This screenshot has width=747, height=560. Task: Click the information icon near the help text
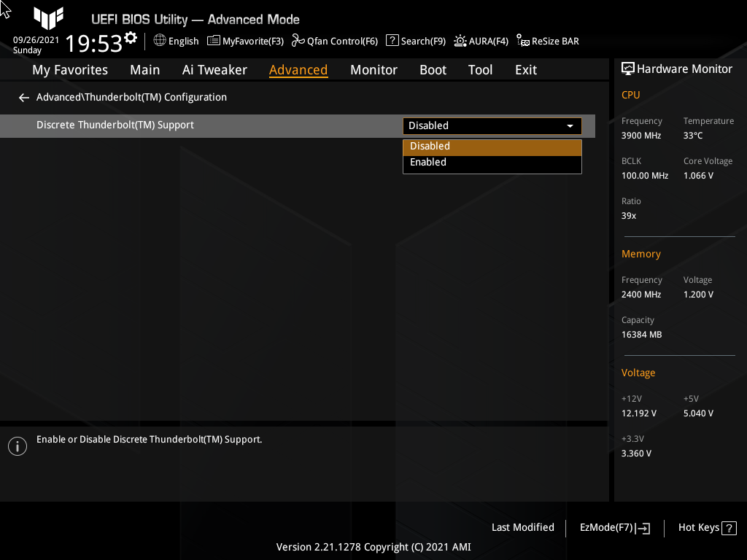coord(17,446)
